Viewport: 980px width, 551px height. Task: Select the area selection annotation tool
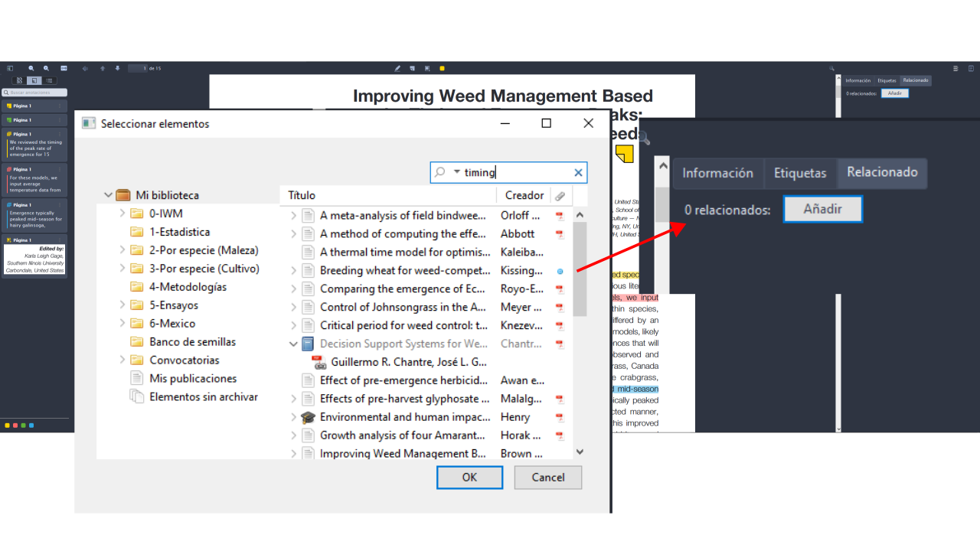click(427, 68)
